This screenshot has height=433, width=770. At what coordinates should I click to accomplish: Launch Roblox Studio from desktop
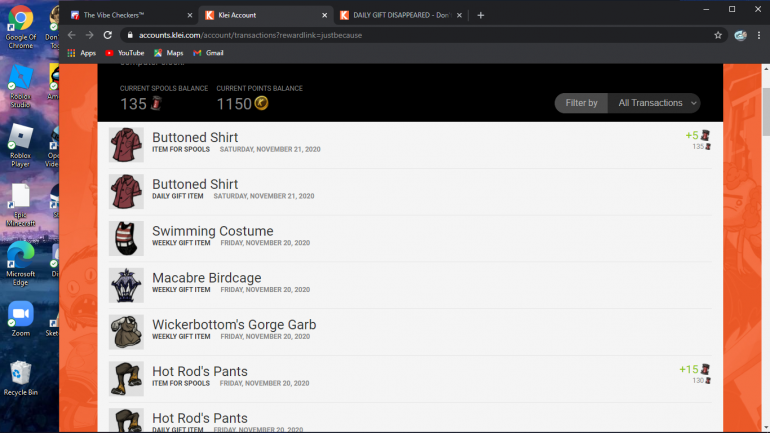pyautogui.click(x=21, y=86)
